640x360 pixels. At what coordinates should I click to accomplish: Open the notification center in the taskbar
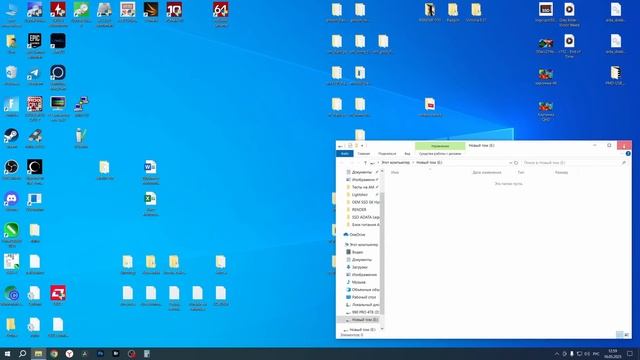point(630,353)
